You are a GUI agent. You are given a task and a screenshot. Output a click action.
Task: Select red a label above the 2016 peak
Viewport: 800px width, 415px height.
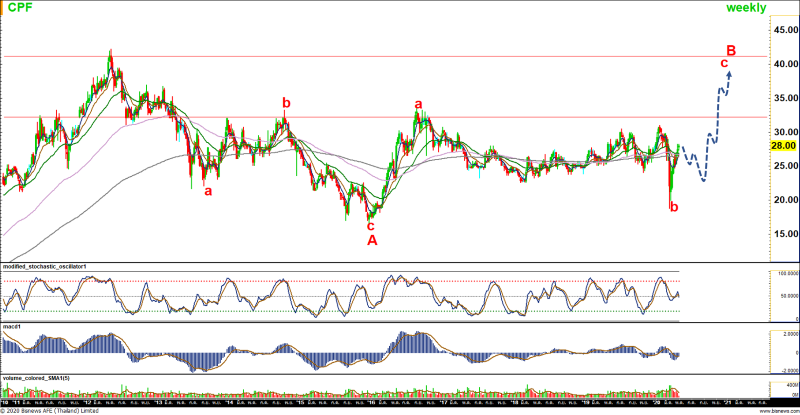click(418, 104)
